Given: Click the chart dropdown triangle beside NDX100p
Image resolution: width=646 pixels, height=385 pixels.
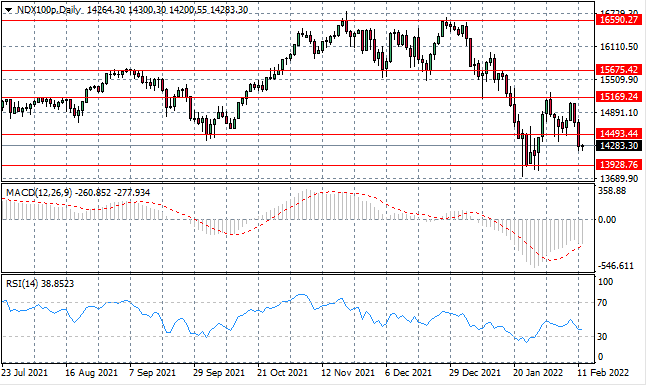Looking at the screenshot, I should (x=8, y=10).
